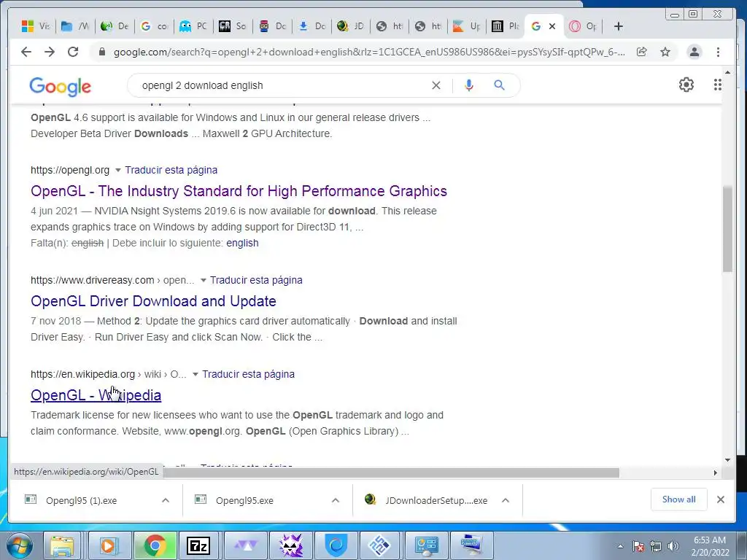Image resolution: width=747 pixels, height=560 pixels.
Task: Expand options for Opengl95 (1).exe download
Action: (x=166, y=500)
